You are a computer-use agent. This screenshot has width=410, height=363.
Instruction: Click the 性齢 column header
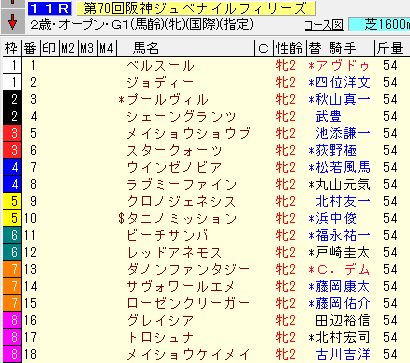coord(289,49)
